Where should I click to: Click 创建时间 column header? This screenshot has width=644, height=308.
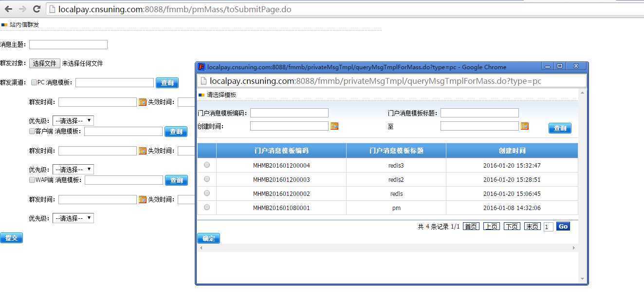click(x=512, y=151)
